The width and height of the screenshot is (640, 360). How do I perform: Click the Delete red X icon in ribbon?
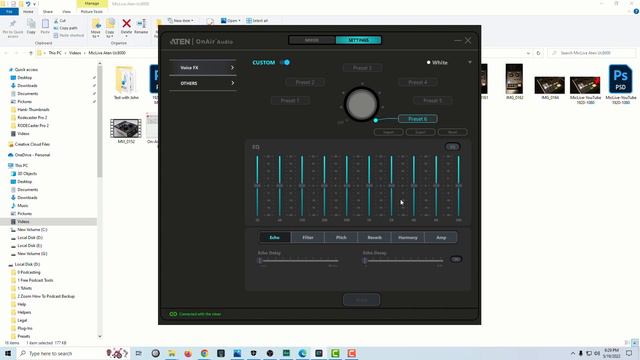[x=127, y=24]
